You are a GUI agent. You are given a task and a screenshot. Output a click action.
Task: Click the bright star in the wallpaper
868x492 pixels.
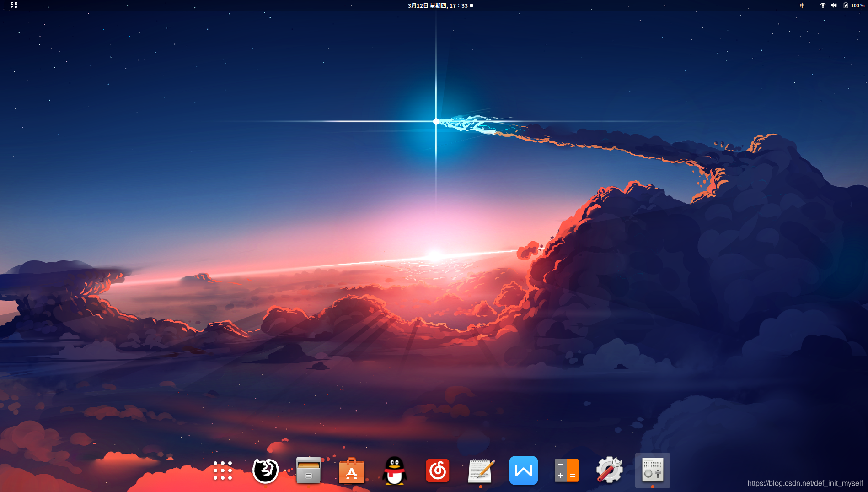point(436,121)
